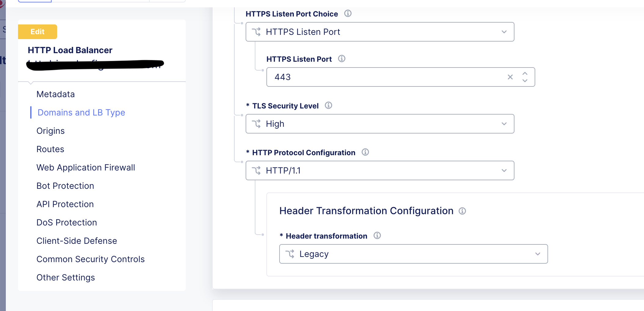Open Common Security Controls
This screenshot has width=644, height=311.
click(x=90, y=259)
